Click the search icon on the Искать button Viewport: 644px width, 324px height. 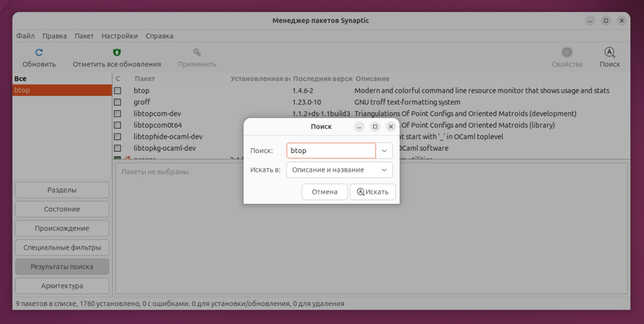tap(361, 192)
